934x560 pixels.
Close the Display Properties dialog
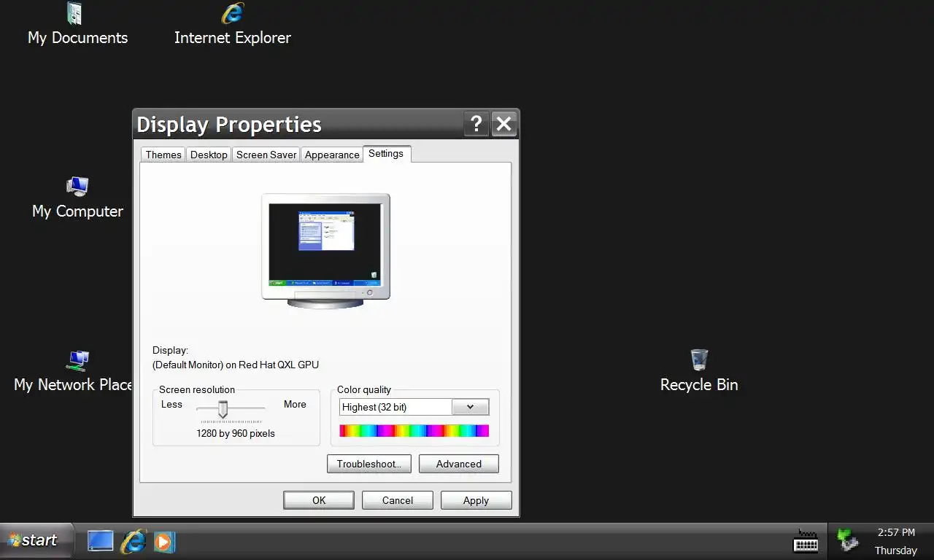[x=504, y=124]
